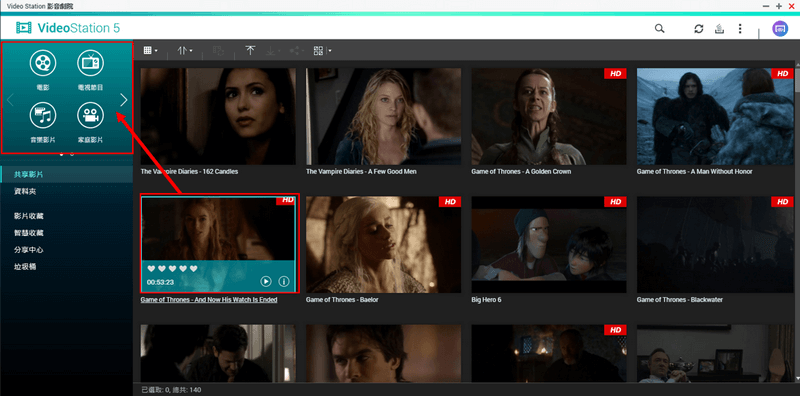800x396 pixels.
Task: Go to next category page with right chevron
Action: (x=123, y=100)
